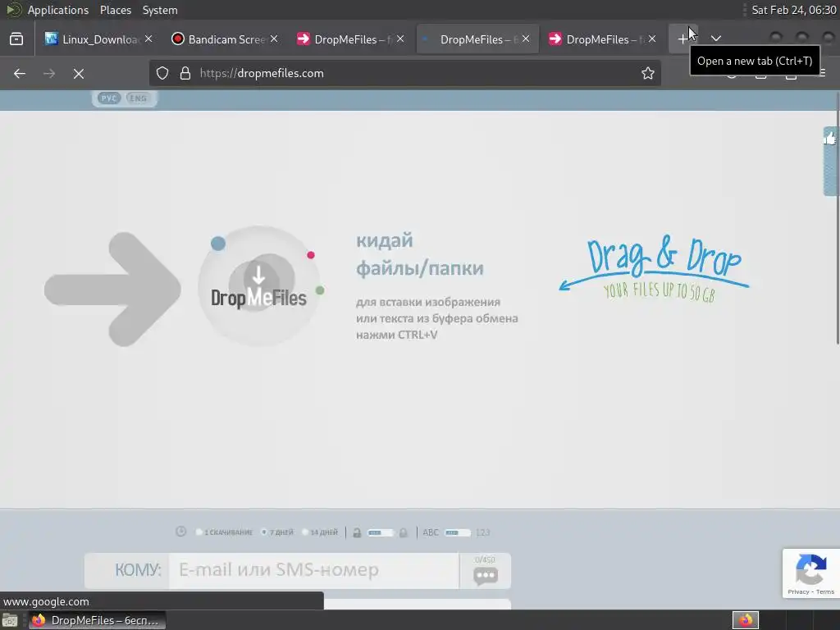Click the DropMeFiles taskbar window button
840x630 pixels.
pos(97,620)
